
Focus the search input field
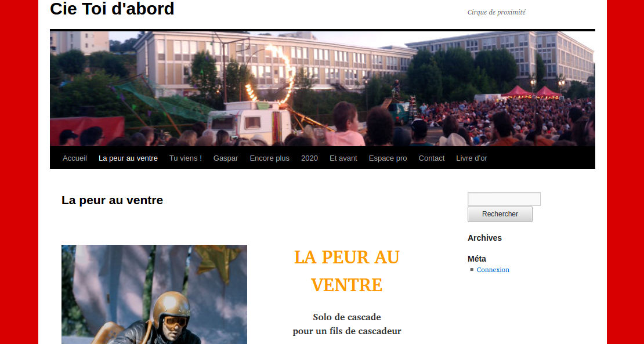coord(504,199)
